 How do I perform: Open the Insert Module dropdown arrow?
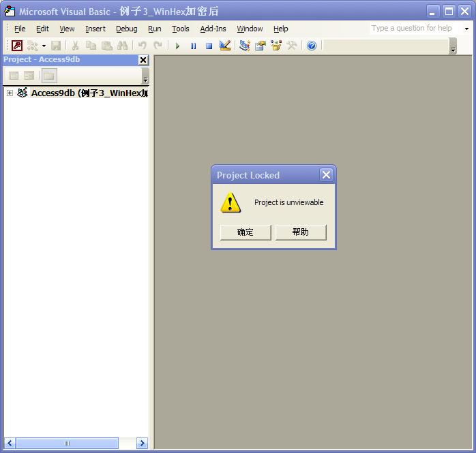(44, 46)
